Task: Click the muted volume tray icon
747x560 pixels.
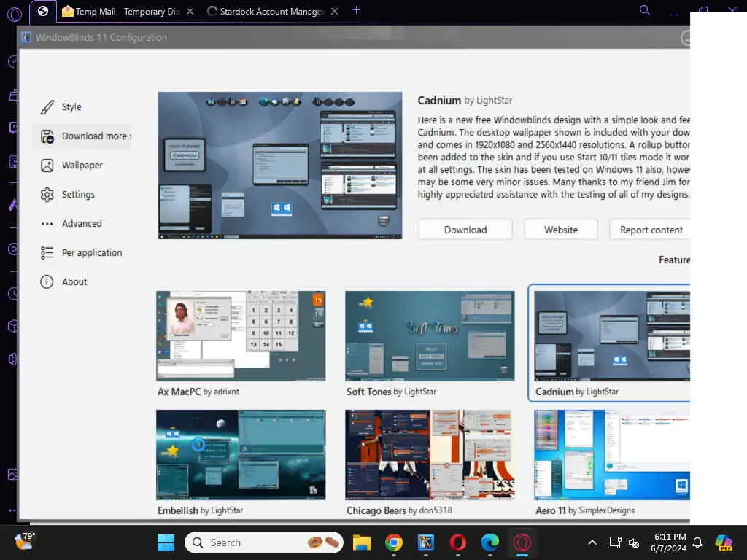Action: tap(634, 542)
